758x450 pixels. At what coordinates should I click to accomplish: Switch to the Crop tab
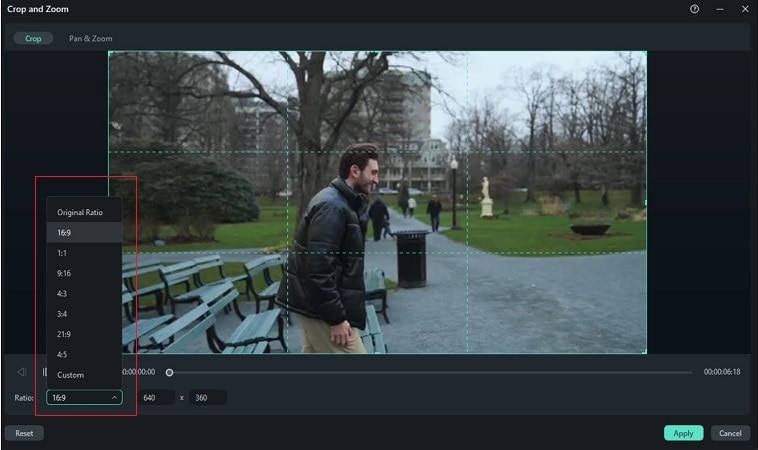[x=33, y=38]
